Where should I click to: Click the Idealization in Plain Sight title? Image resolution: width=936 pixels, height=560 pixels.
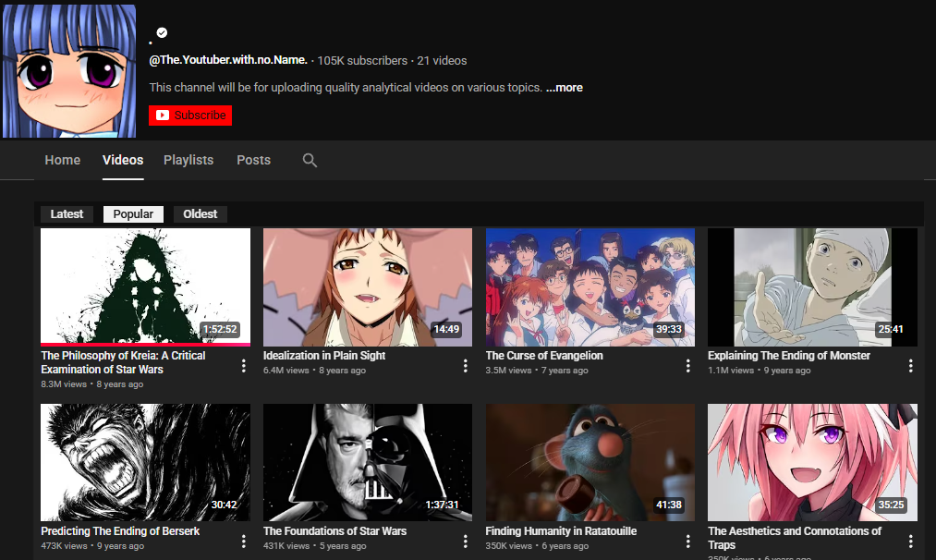point(324,355)
